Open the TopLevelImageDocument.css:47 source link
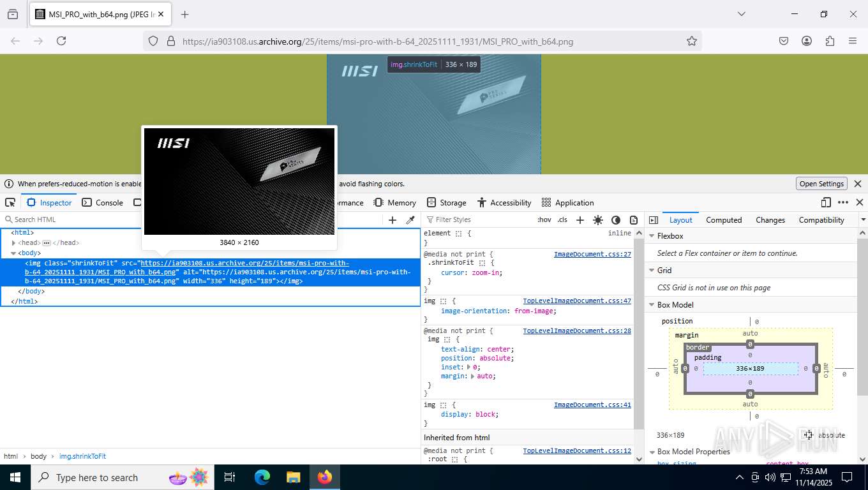The width and height of the screenshot is (868, 490). point(577,301)
